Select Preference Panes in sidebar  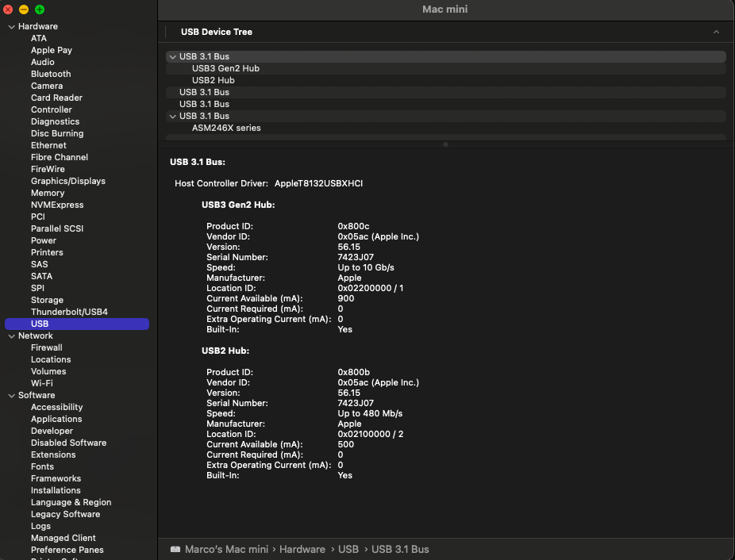pos(67,550)
